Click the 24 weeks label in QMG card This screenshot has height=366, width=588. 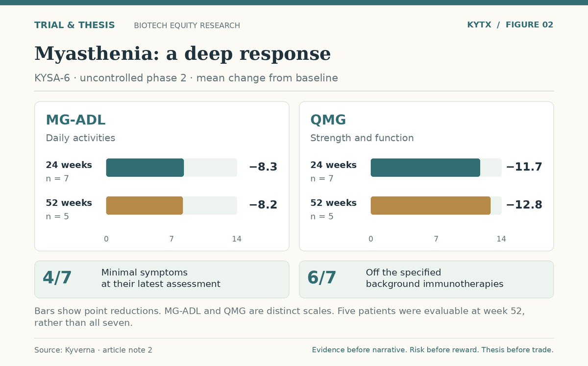coord(333,165)
